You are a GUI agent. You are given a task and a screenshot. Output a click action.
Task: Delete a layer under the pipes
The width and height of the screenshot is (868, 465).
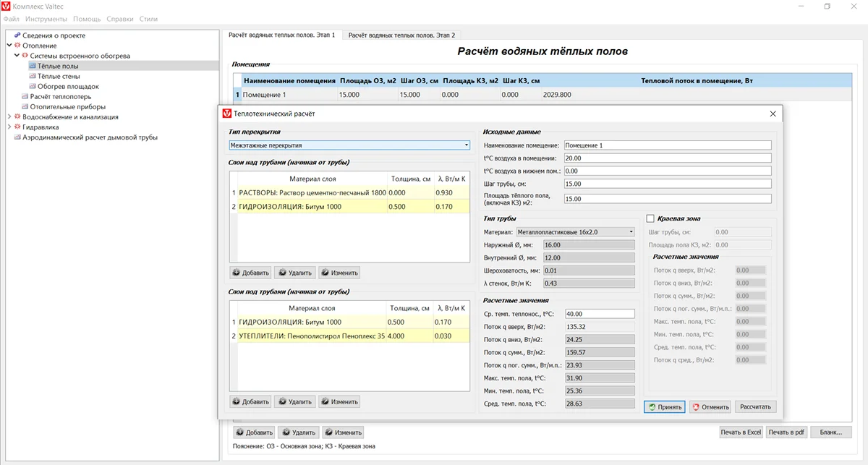[294, 401]
